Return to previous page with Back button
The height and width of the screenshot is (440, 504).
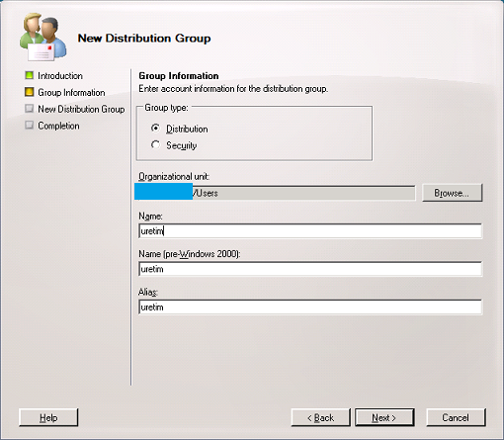click(x=320, y=417)
